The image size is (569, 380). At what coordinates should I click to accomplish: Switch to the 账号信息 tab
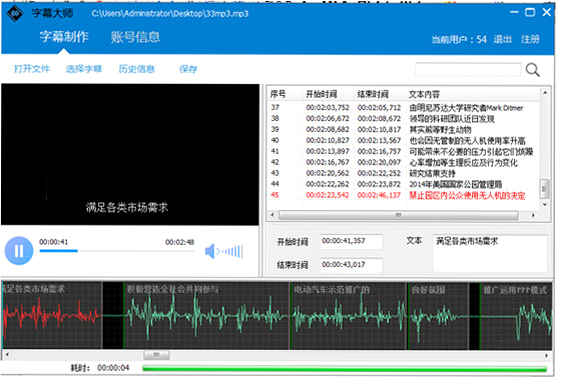135,37
